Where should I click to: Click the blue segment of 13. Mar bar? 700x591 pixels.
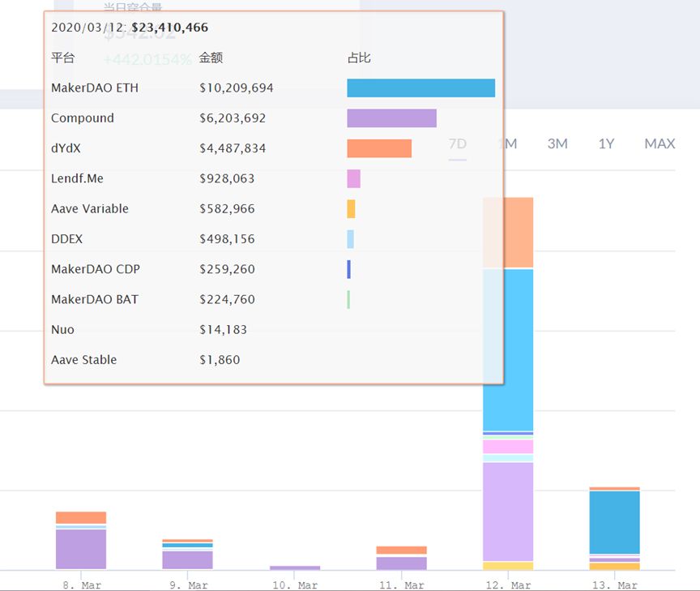[x=614, y=522]
